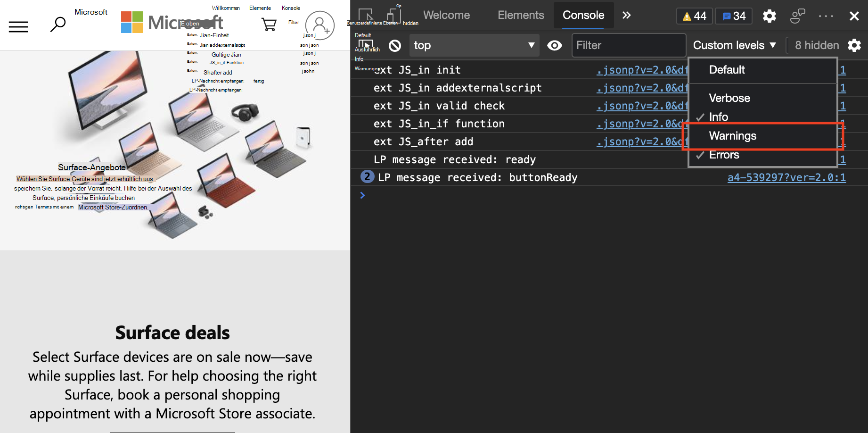Open the a4-539297?ver=2.0:1 source link
The width and height of the screenshot is (868, 433).
[786, 177]
